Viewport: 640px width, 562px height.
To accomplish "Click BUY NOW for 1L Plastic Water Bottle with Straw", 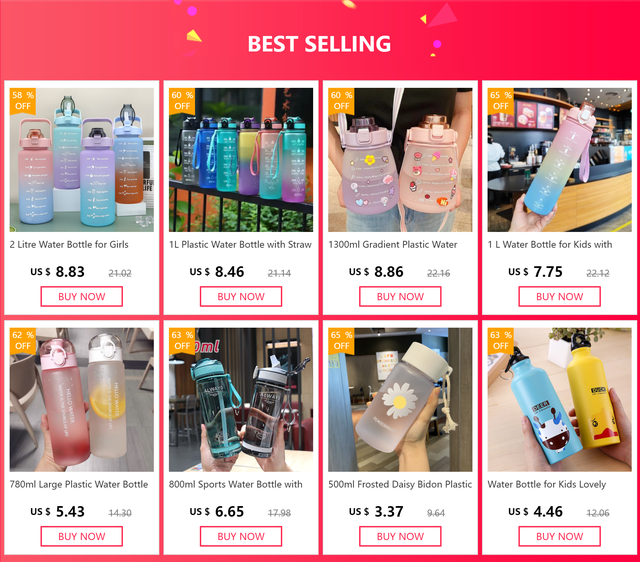I will [241, 296].
